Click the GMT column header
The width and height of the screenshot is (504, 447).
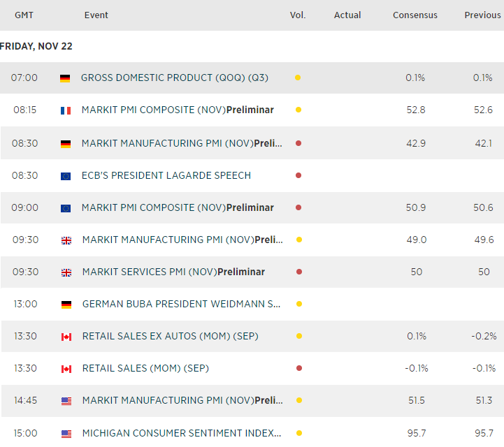tap(24, 15)
